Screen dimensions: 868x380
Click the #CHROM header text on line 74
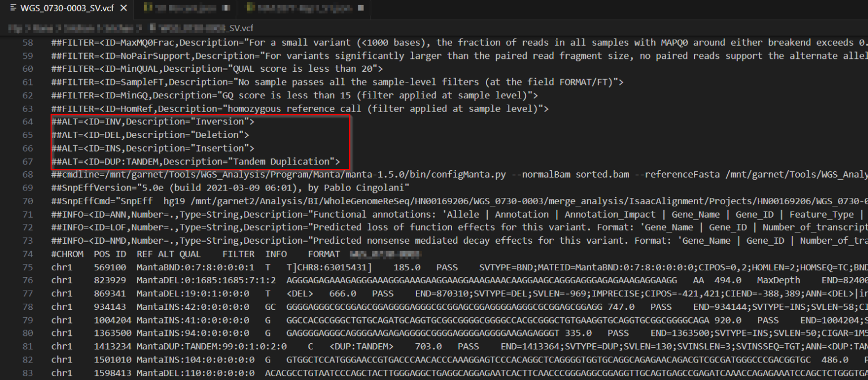68,253
